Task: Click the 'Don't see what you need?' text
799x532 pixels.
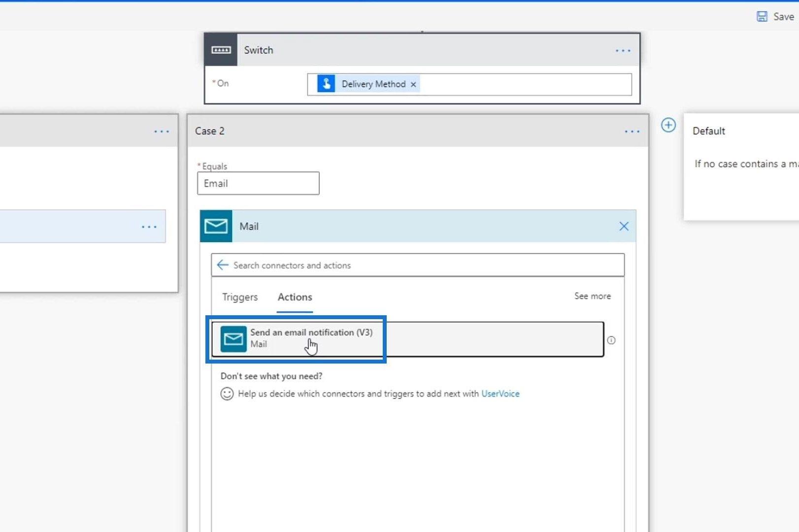Action: point(271,376)
